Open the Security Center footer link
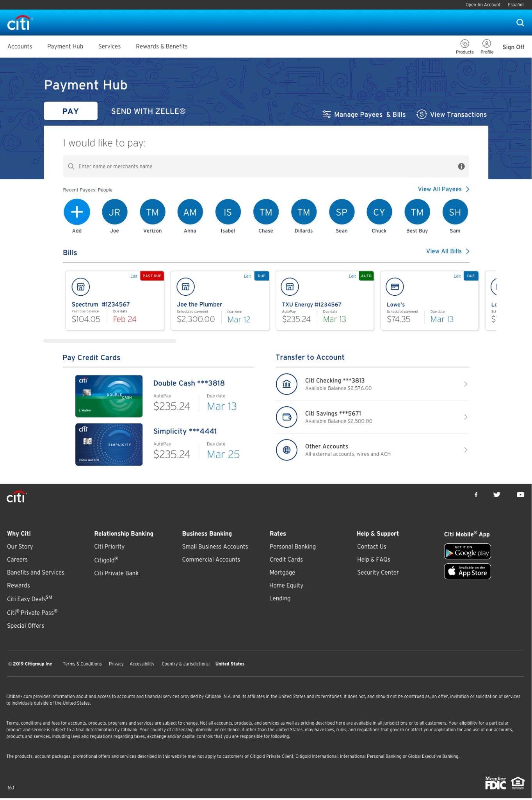The width and height of the screenshot is (532, 800). click(378, 572)
